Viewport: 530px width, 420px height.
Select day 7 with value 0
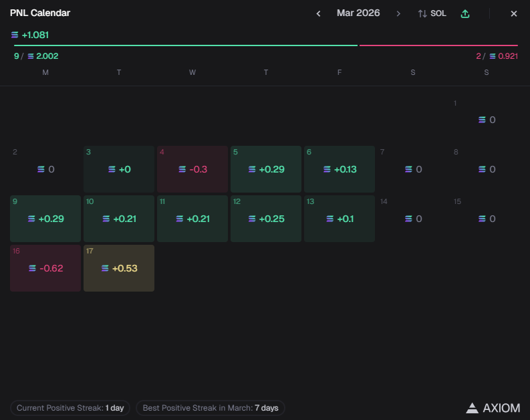(x=413, y=169)
